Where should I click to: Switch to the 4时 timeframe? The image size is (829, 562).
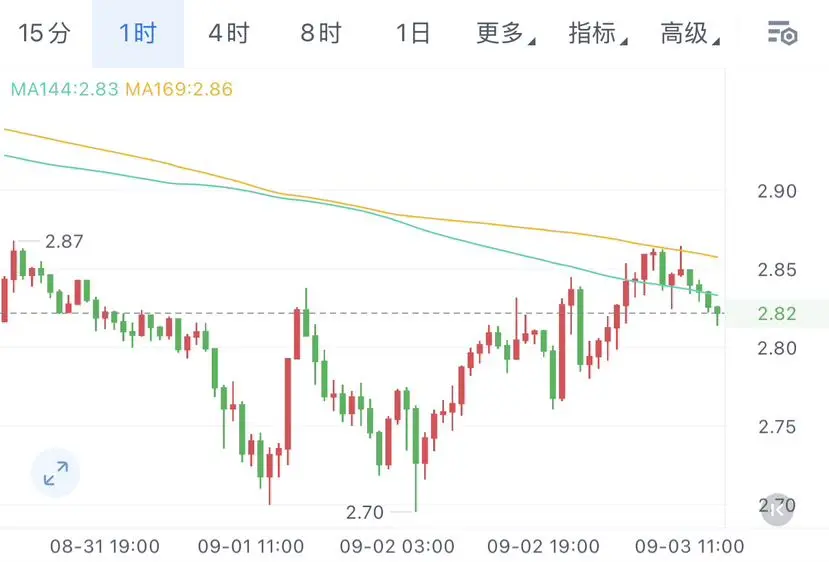[229, 33]
